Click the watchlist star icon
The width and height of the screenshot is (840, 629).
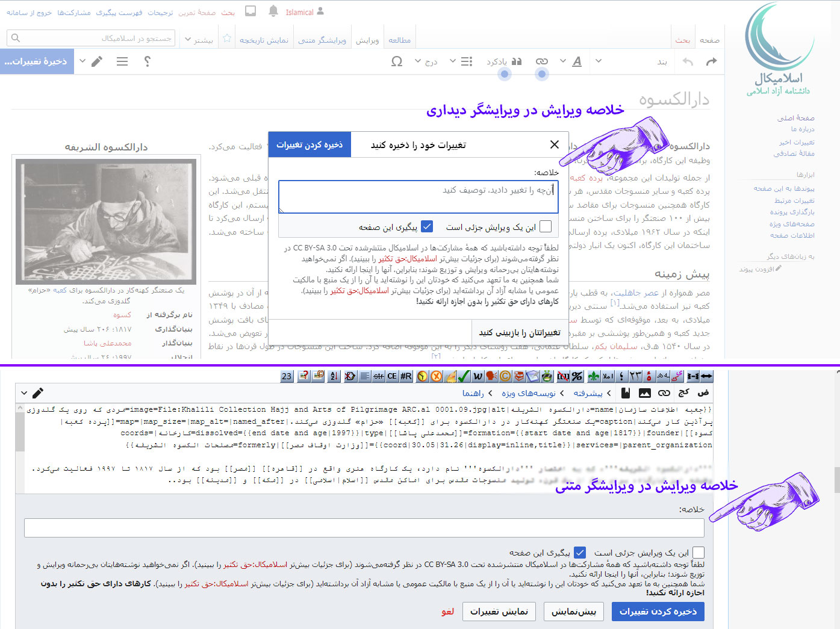coord(227,39)
